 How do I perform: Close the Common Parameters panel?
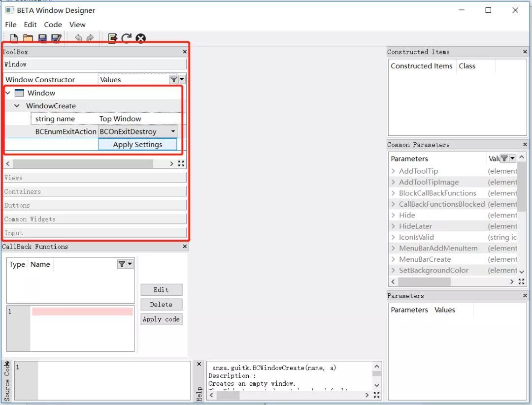click(x=525, y=144)
